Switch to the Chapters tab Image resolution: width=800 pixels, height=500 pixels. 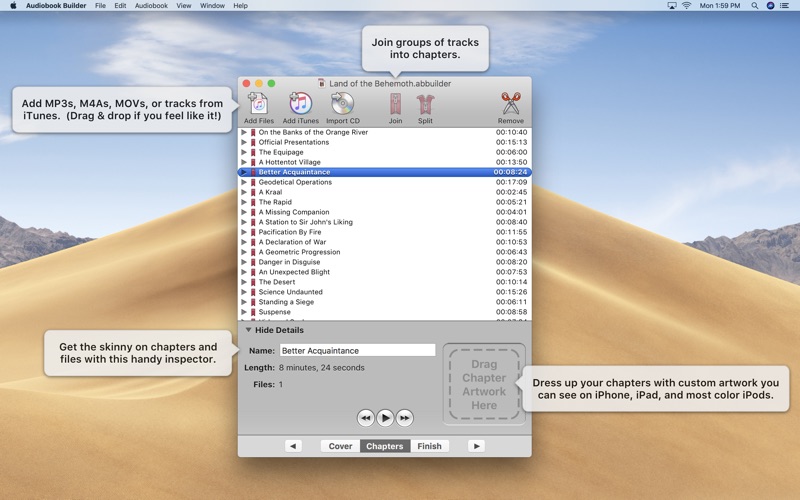pos(385,446)
